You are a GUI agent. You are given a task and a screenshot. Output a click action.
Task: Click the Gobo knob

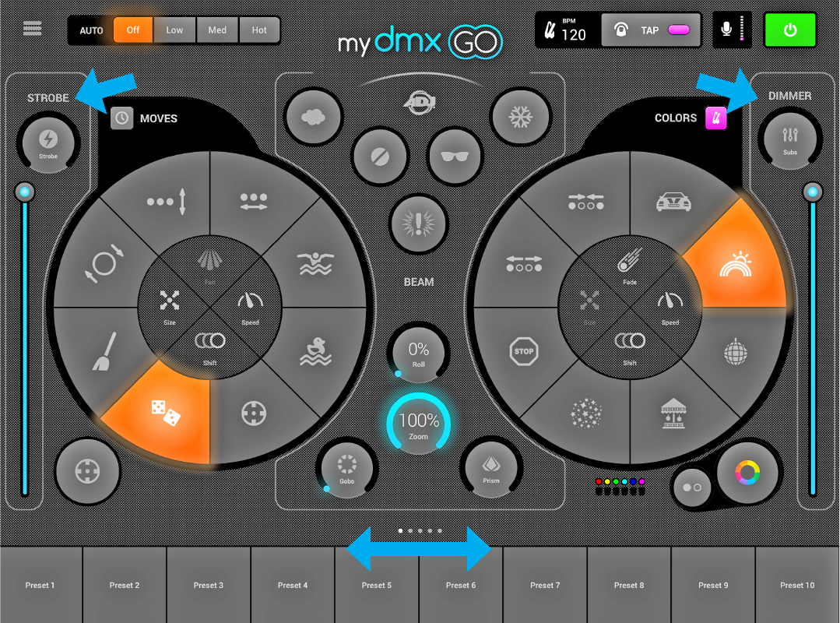(346, 469)
